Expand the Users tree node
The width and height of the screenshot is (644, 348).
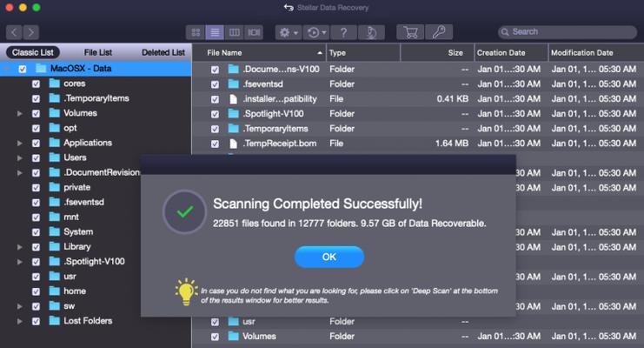[19, 158]
